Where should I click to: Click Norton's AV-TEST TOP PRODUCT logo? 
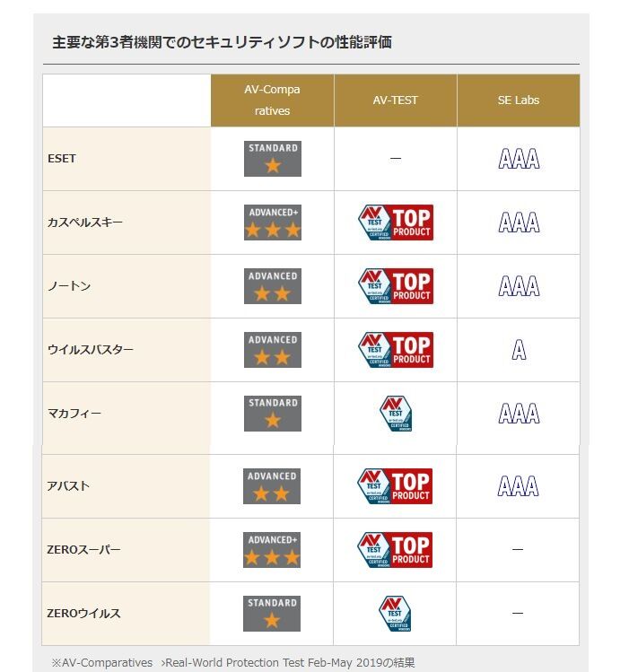[x=396, y=286]
